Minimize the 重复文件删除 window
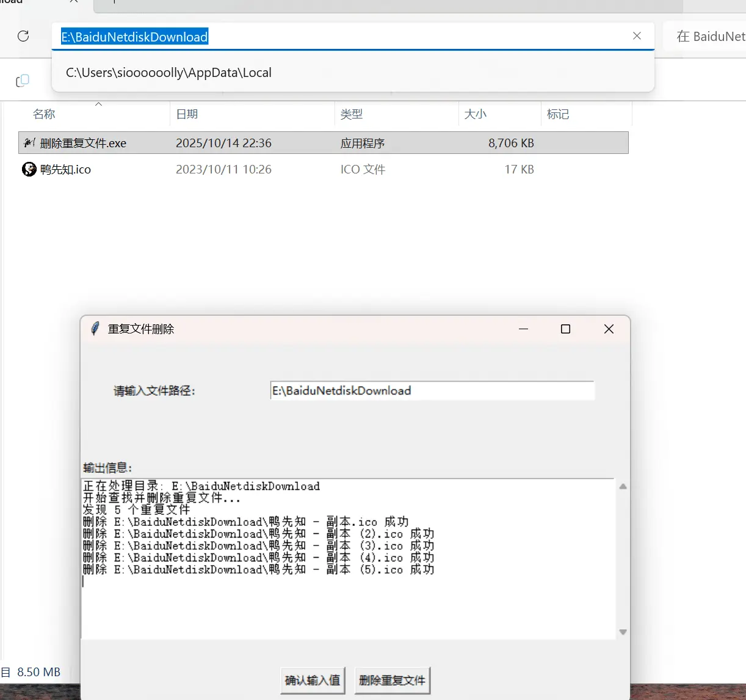The height and width of the screenshot is (700, 746). [x=523, y=329]
